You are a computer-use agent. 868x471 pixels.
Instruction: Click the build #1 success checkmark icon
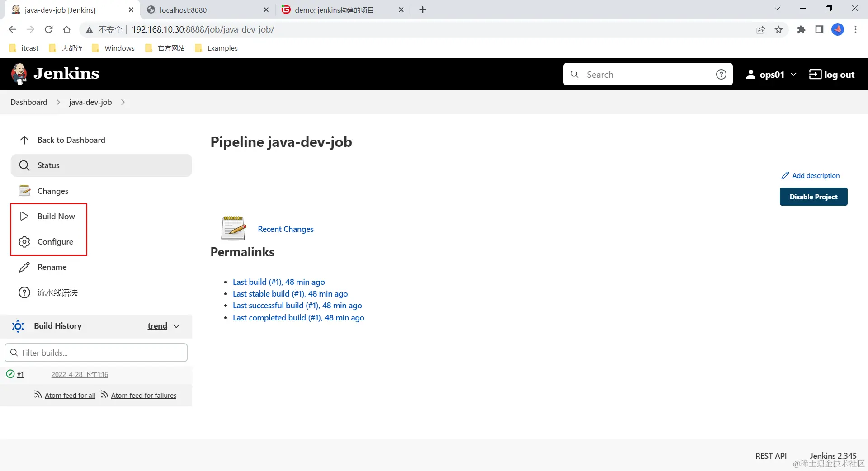(10, 374)
